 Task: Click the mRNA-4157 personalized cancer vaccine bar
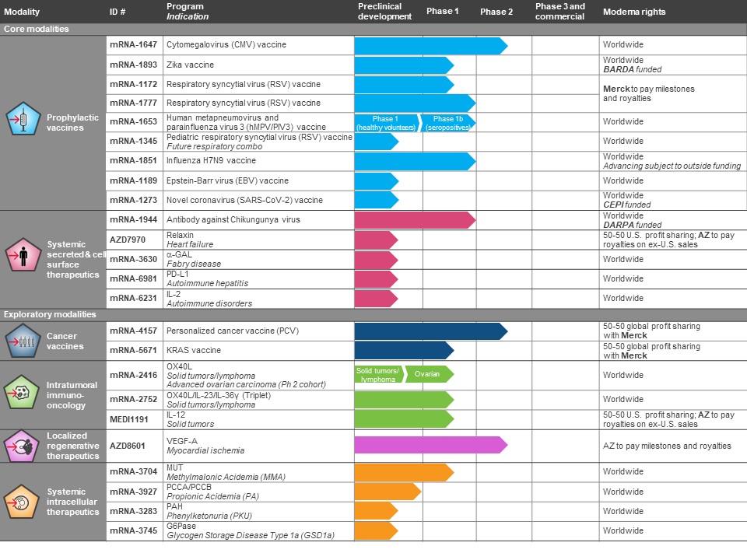click(x=428, y=331)
